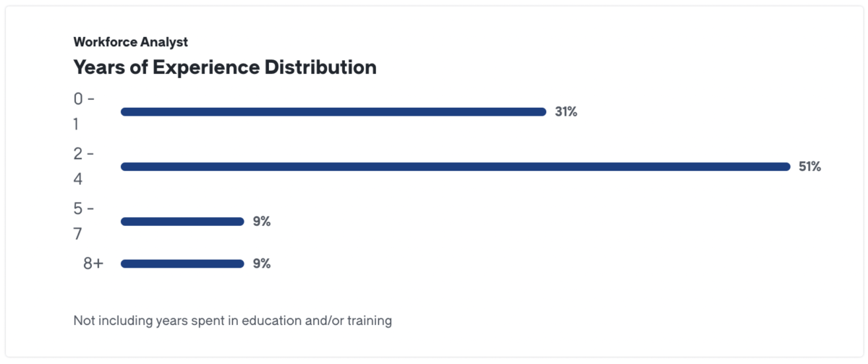Screen dimensions: 868x364
Task: Click the 51% value label
Action: point(809,166)
